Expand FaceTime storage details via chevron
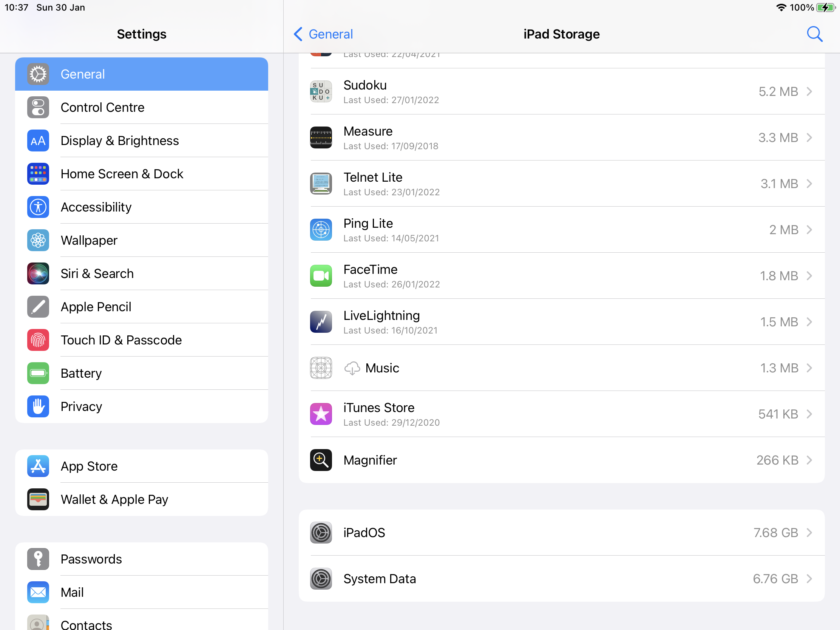This screenshot has width=840, height=630. click(x=809, y=276)
